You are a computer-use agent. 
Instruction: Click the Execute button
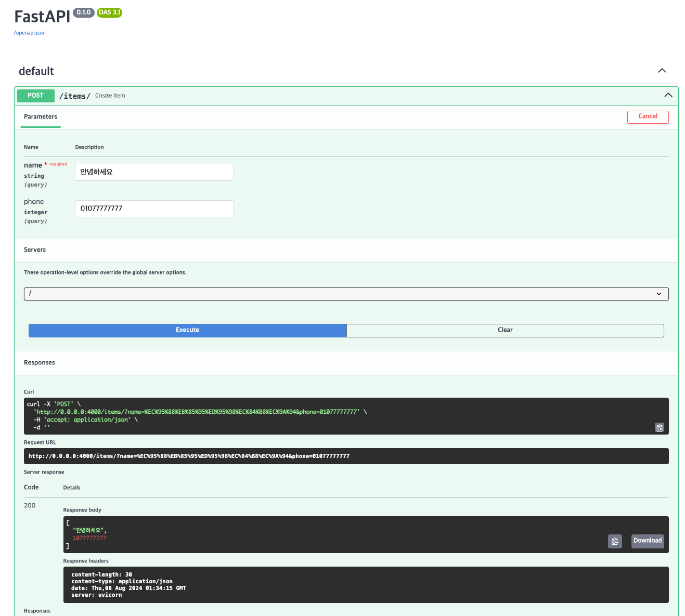pyautogui.click(x=187, y=330)
